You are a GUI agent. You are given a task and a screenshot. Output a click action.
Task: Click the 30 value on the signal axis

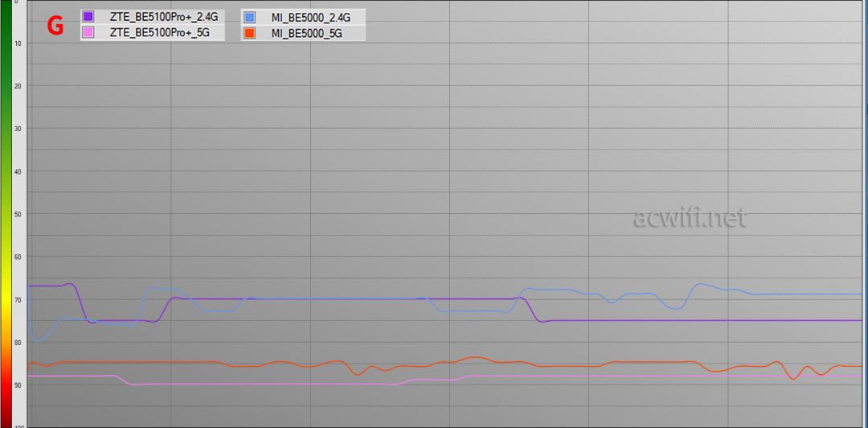[18, 129]
